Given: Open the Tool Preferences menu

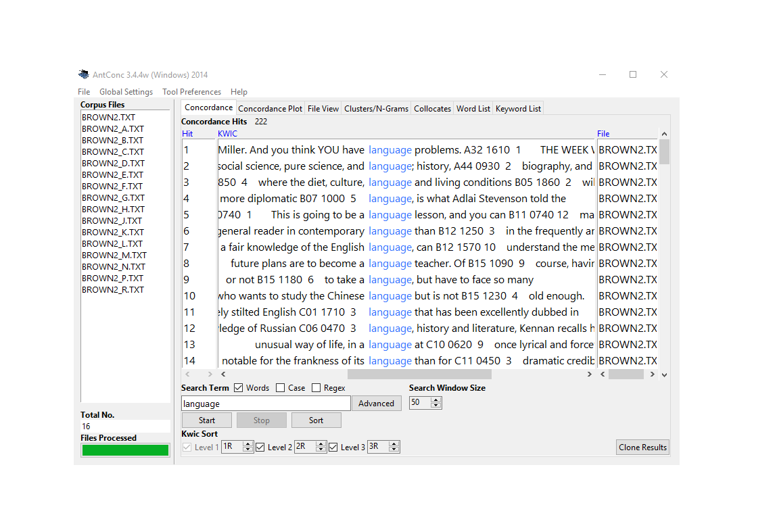Looking at the screenshot, I should tap(191, 92).
